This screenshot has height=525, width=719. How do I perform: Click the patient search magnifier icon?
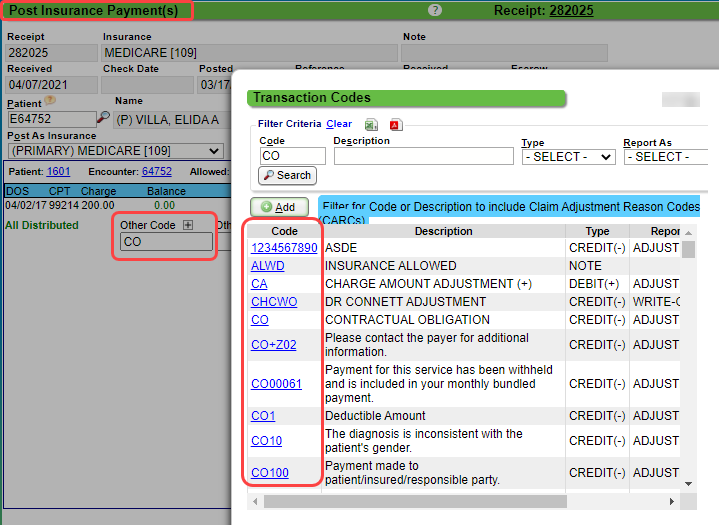coord(103,119)
